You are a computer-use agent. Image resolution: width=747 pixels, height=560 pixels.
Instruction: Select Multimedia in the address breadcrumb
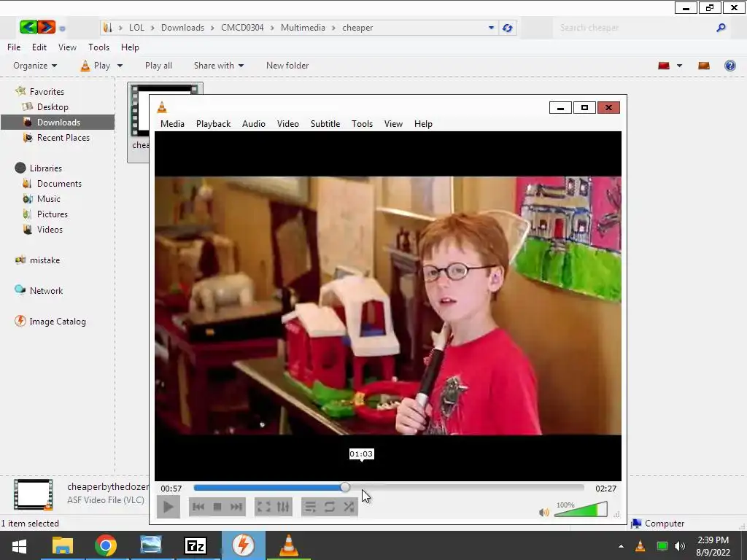(x=303, y=28)
